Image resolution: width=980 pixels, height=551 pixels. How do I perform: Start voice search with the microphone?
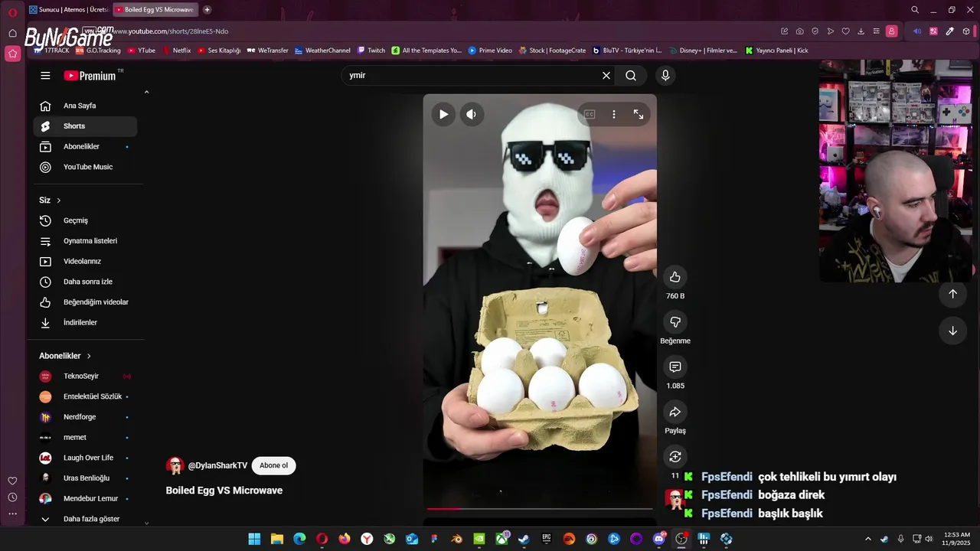click(665, 76)
